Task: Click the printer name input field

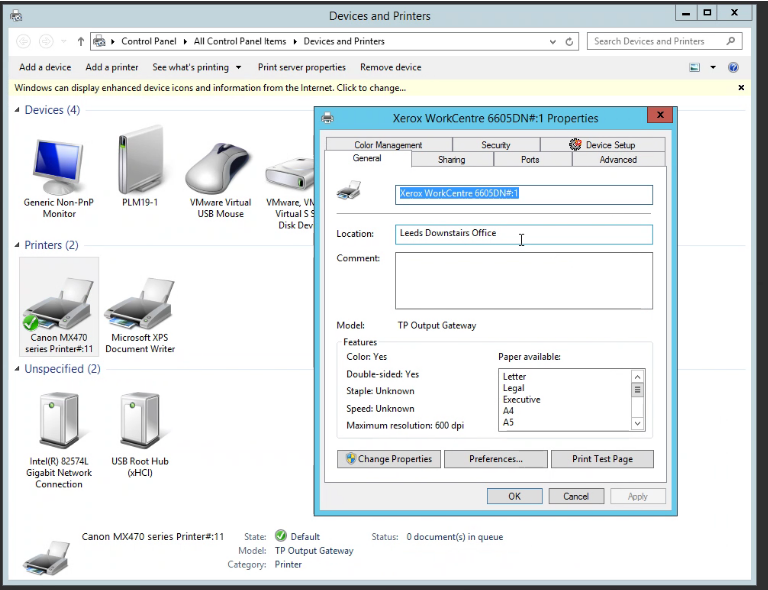Action: [524, 194]
